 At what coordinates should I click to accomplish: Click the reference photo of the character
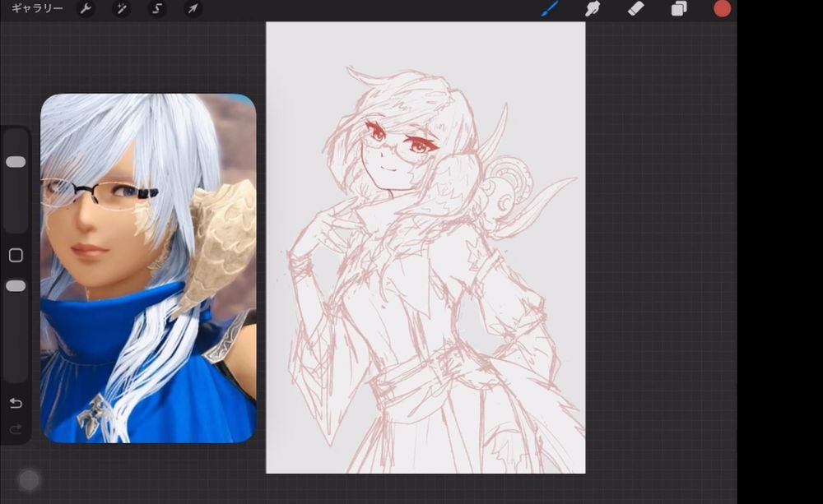148,269
